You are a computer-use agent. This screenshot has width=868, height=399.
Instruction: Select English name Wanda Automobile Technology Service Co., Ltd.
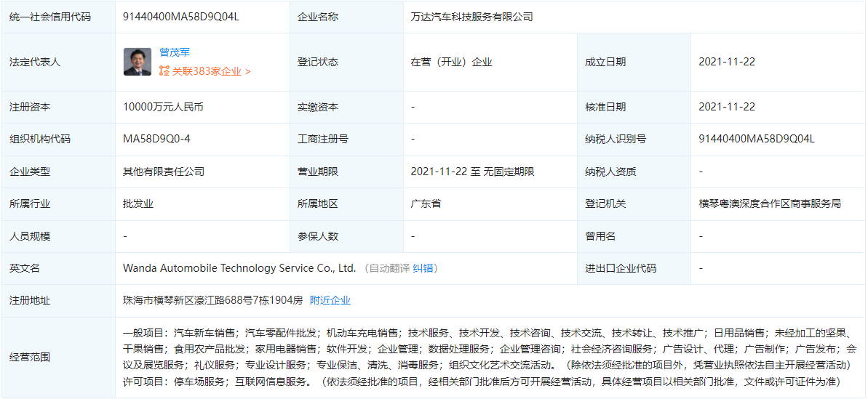coord(239,269)
